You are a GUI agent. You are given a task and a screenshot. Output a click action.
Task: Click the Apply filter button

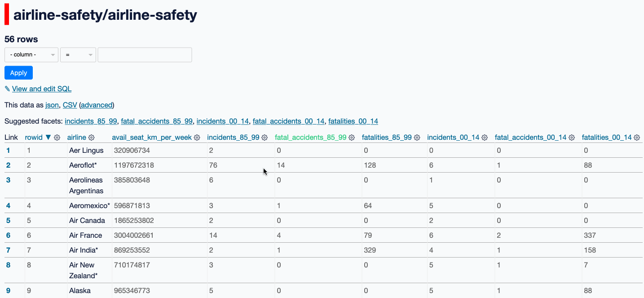[18, 73]
